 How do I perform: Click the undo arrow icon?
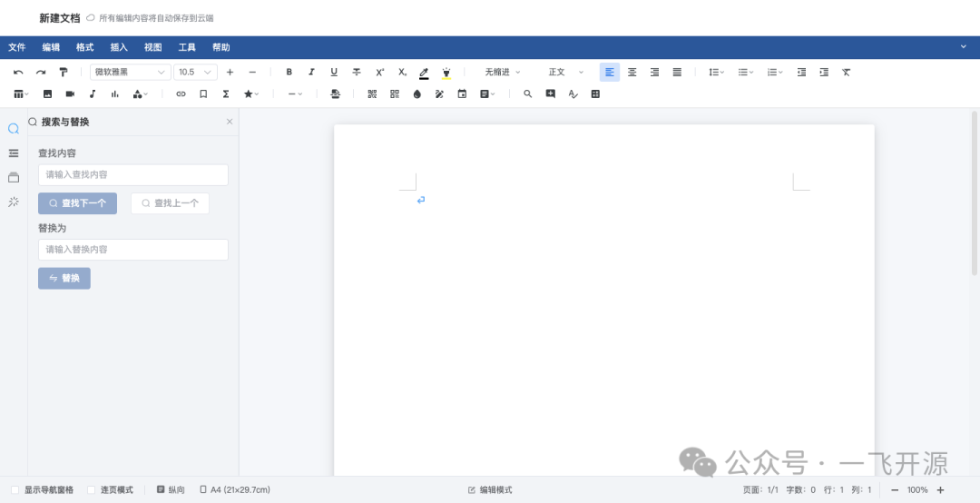pyautogui.click(x=18, y=73)
